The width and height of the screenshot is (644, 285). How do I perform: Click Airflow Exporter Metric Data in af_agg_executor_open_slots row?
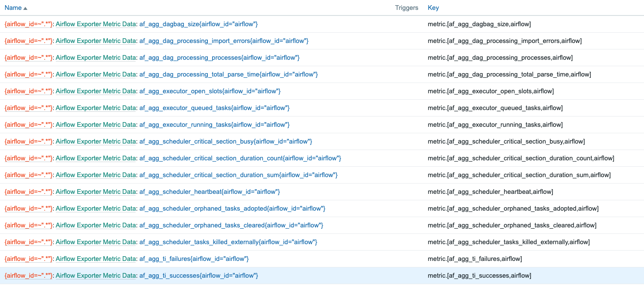point(96,91)
